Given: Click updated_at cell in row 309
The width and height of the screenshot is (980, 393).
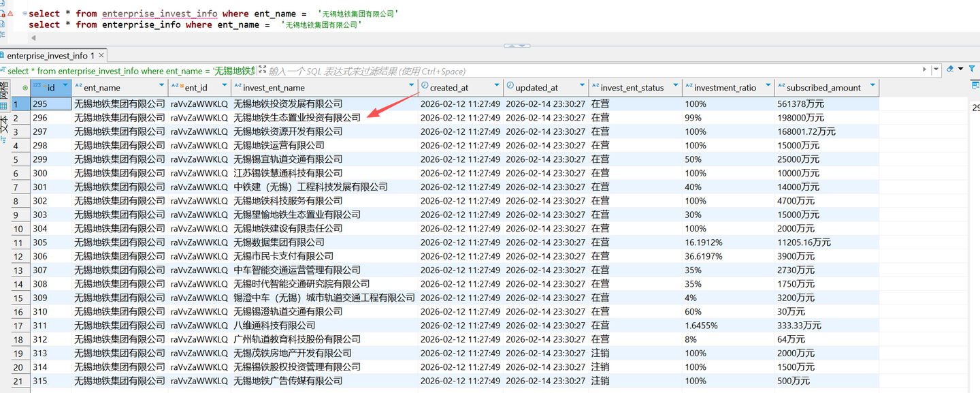Looking at the screenshot, I should 546,298.
